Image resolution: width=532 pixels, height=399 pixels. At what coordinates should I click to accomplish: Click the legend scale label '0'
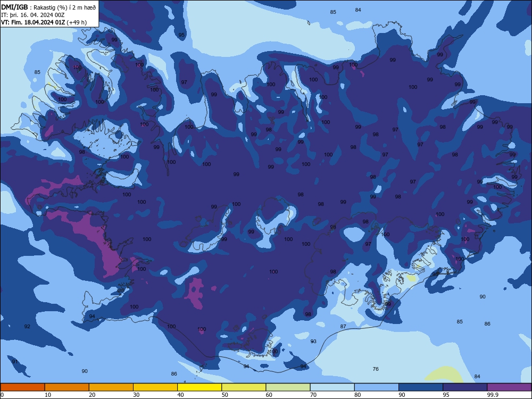tap(2, 395)
